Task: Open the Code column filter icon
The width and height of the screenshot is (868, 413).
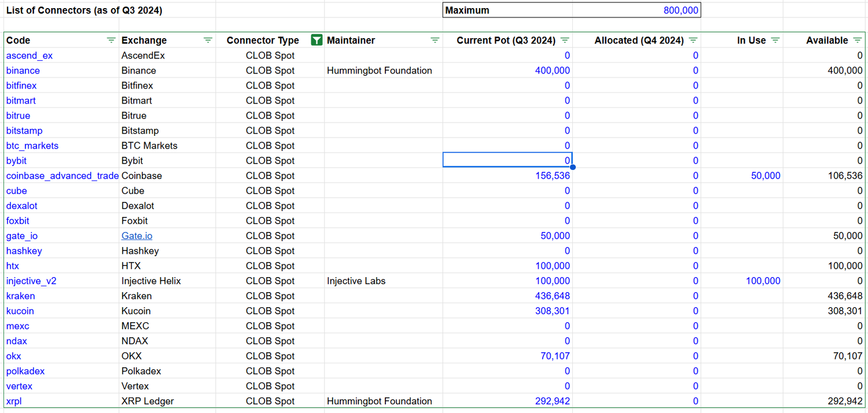Action: tap(111, 40)
